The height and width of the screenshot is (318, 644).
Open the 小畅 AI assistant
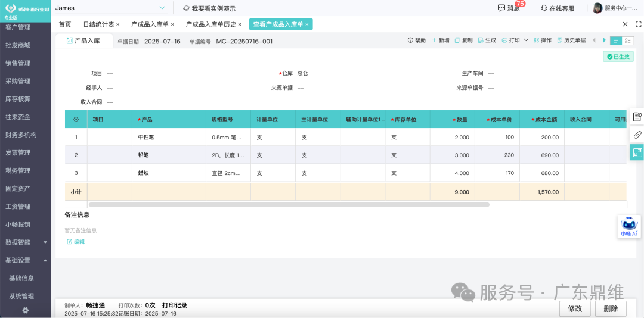click(x=630, y=226)
